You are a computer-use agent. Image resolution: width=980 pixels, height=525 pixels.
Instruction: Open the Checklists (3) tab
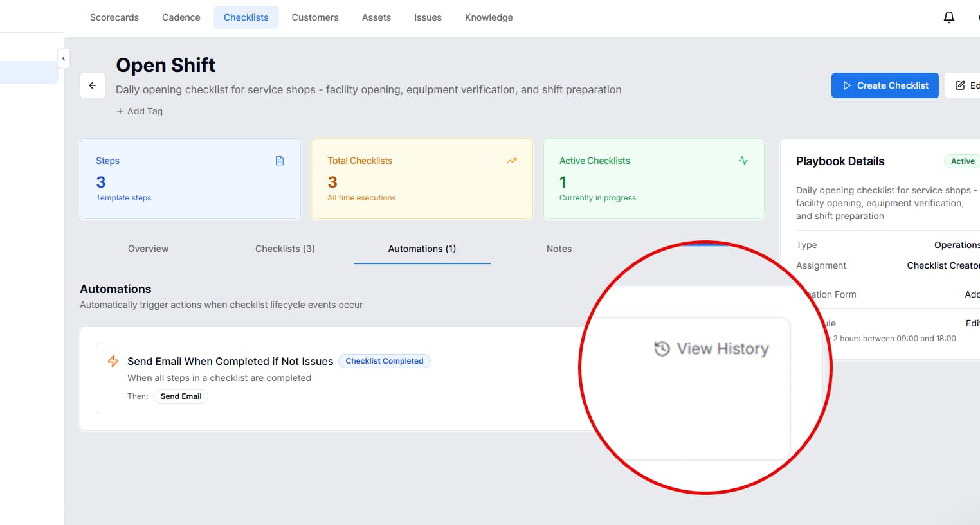[285, 249]
